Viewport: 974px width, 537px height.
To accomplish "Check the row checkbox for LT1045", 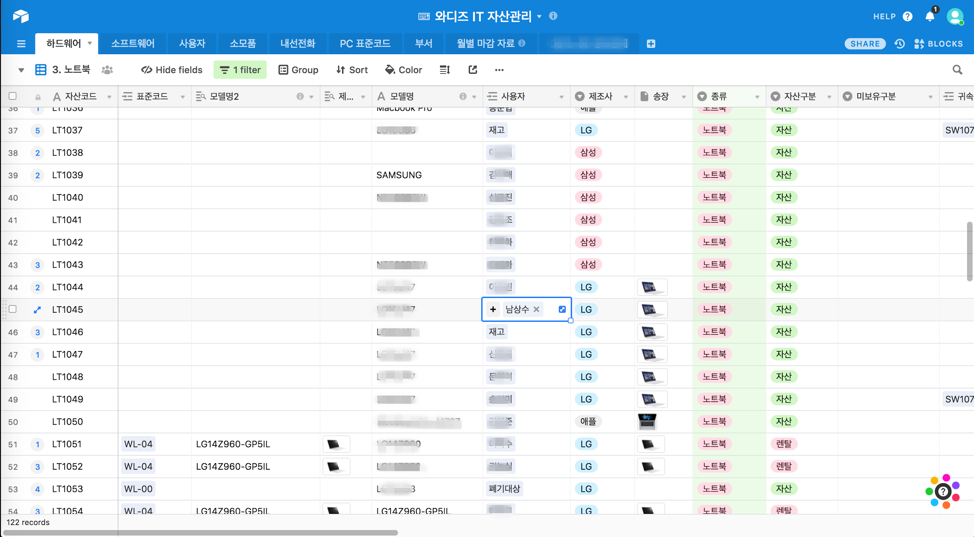I will pos(13,310).
